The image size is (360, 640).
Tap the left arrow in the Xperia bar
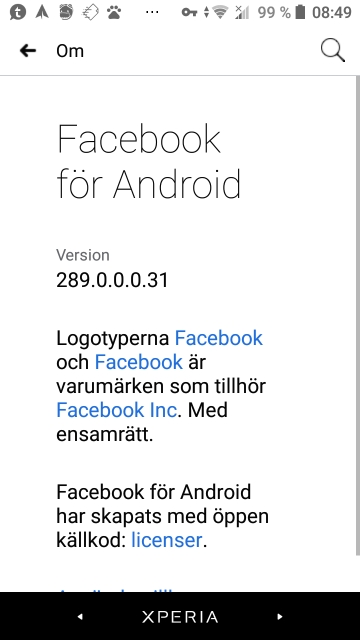(x=80, y=616)
